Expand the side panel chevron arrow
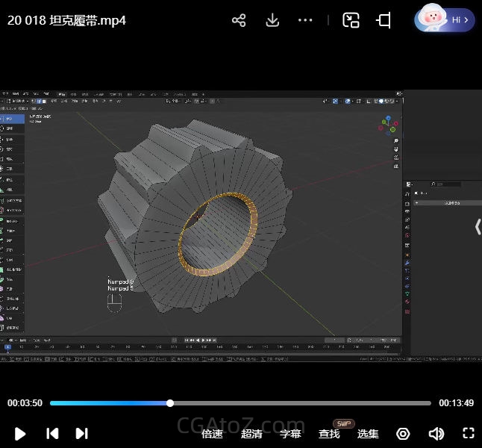The image size is (482, 448). pyautogui.click(x=478, y=227)
